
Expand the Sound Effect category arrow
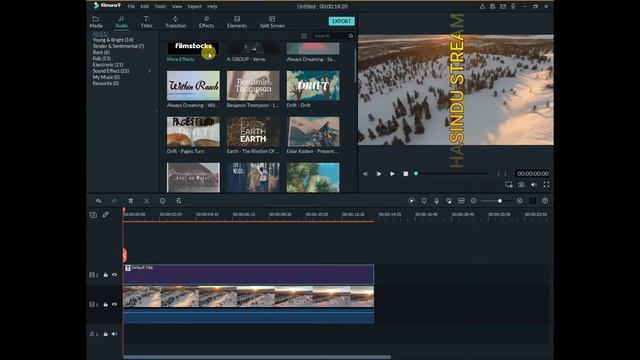point(149,71)
